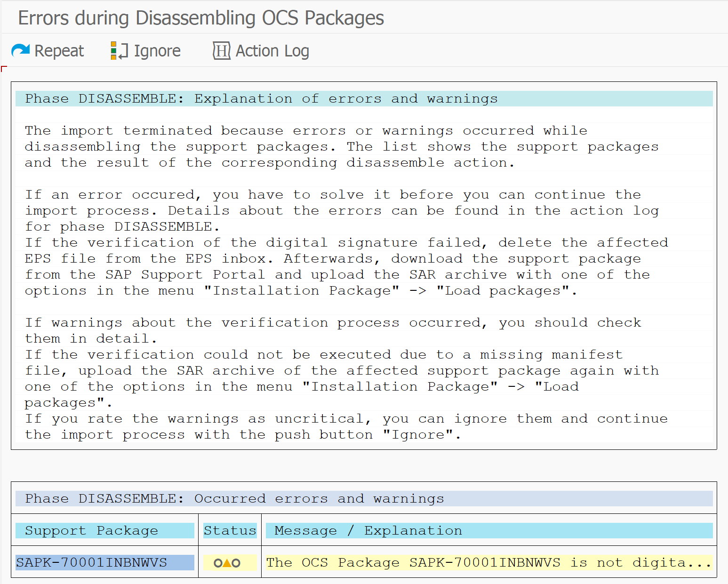Open the Action Log scroll icon
728x584 pixels.
pyautogui.click(x=221, y=51)
